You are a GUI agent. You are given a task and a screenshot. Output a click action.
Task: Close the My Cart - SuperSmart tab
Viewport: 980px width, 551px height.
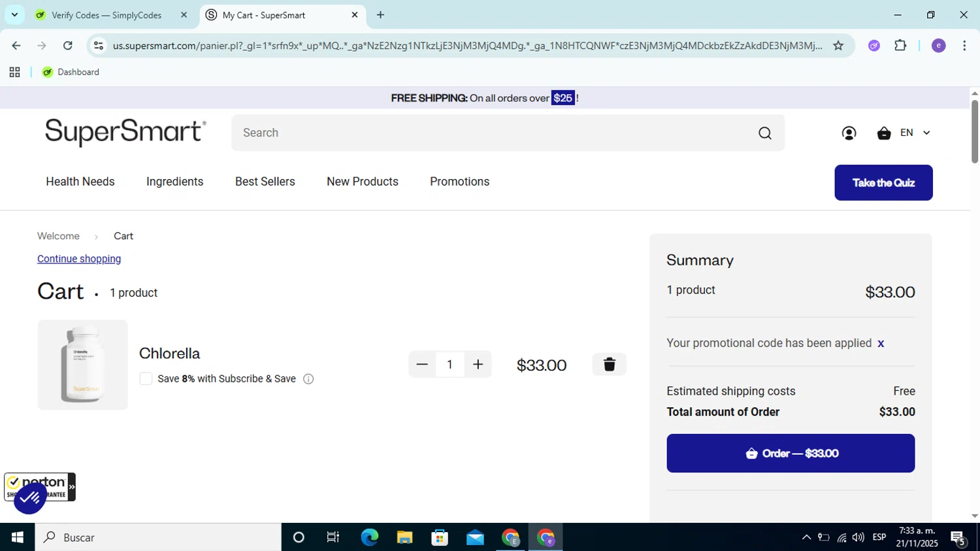355,15
